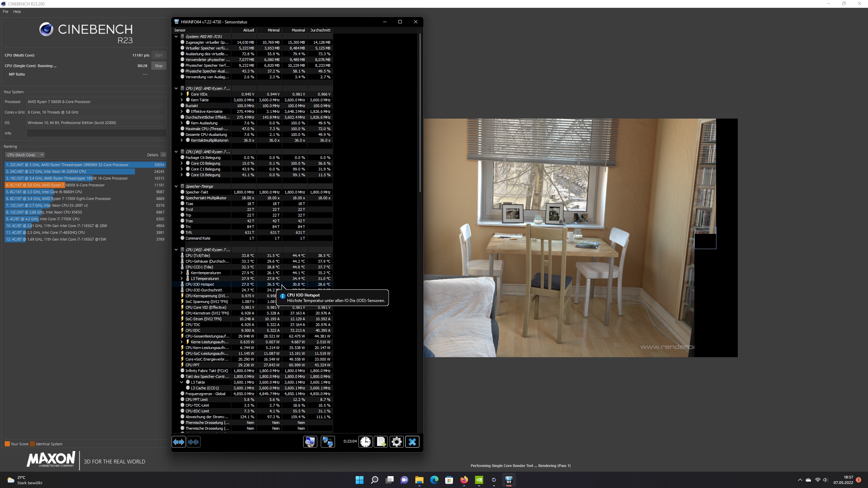Expand Core VIDs sensor row

pos(182,94)
